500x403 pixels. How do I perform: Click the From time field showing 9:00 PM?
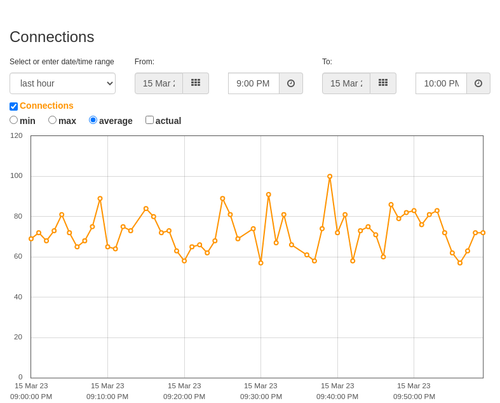click(x=254, y=83)
